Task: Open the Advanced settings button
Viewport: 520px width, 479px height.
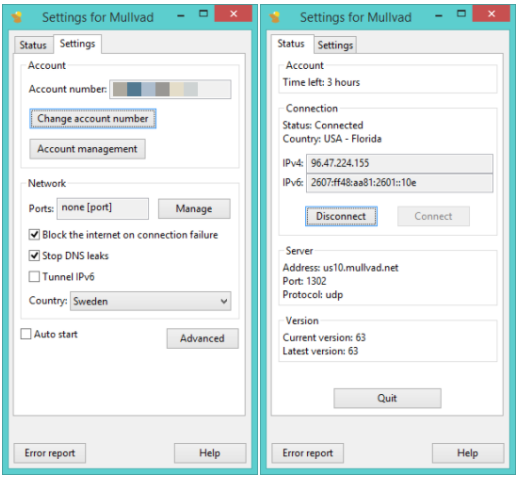Action: (x=202, y=339)
